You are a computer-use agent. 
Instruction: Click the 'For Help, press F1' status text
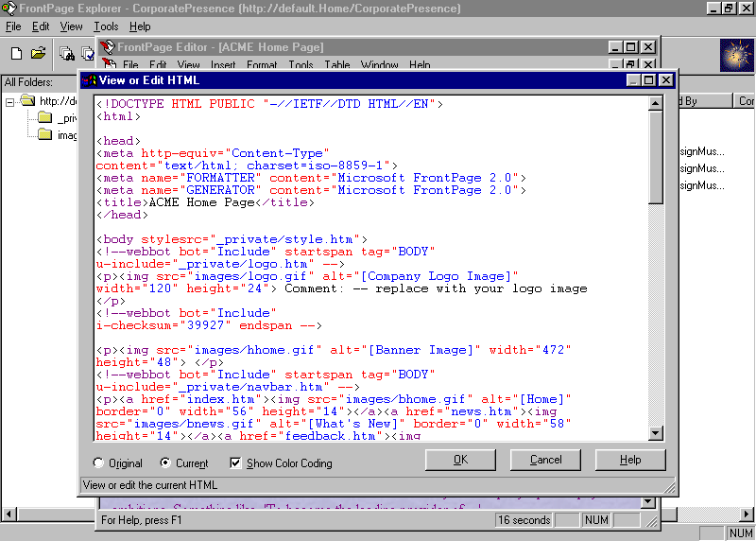click(x=141, y=520)
